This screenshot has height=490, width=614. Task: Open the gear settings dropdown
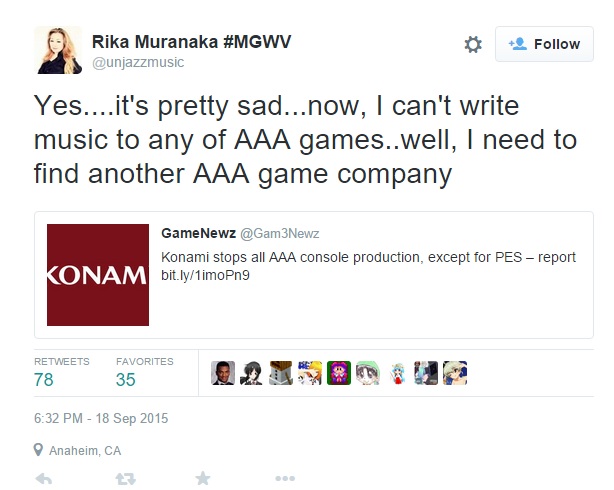point(473,44)
